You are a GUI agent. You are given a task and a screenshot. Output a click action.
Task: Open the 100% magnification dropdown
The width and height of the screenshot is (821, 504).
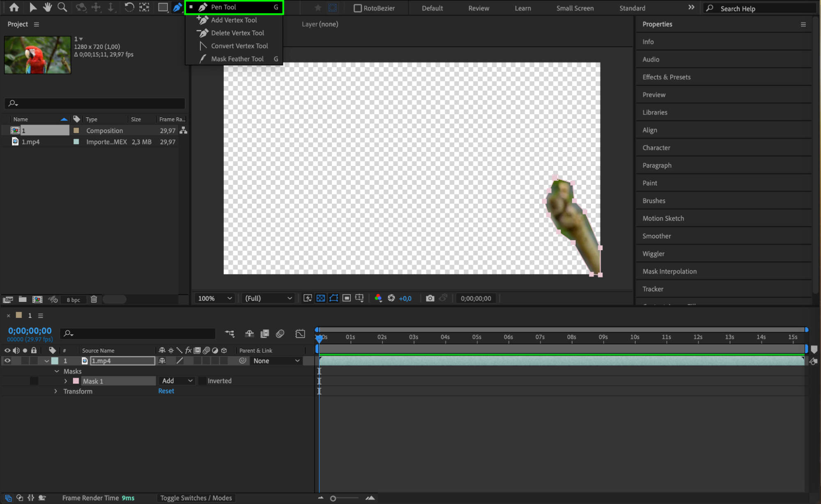(215, 298)
